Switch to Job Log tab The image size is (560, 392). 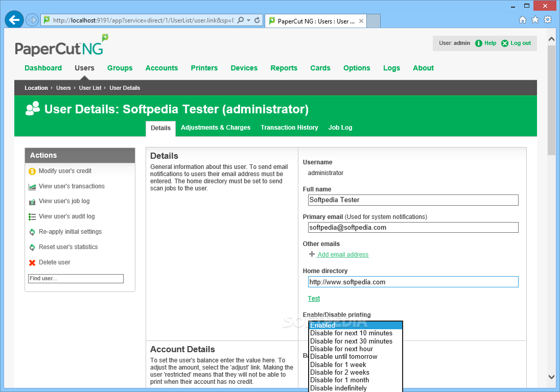[340, 127]
